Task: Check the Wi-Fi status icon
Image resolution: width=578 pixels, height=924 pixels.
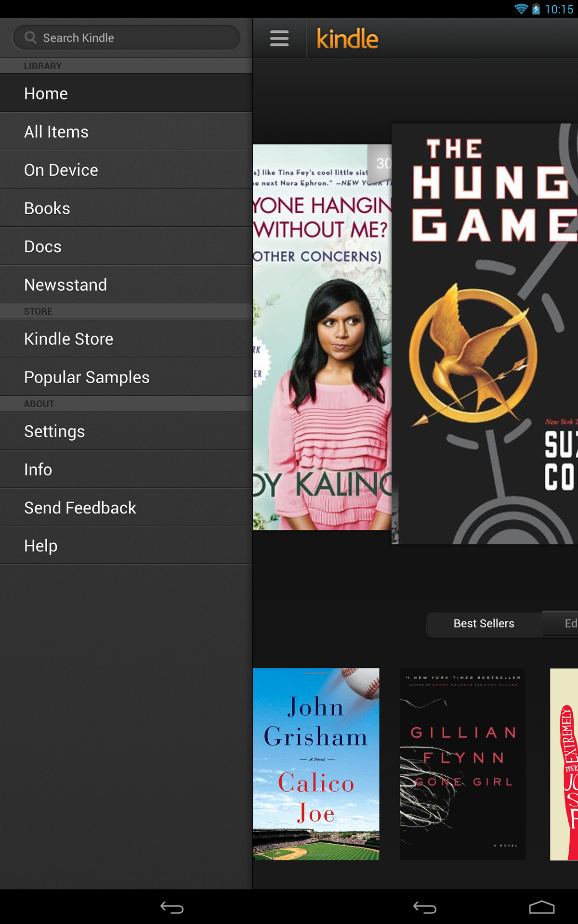Action: coord(521,9)
